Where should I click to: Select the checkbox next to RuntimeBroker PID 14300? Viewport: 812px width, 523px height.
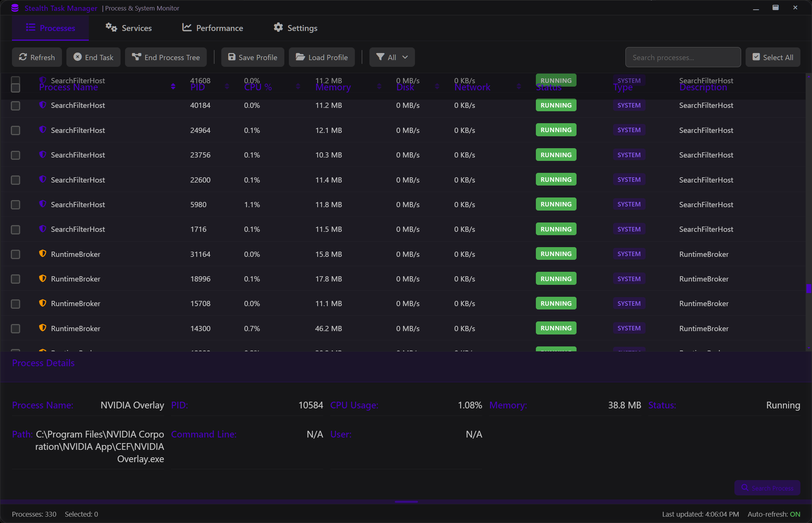15,329
